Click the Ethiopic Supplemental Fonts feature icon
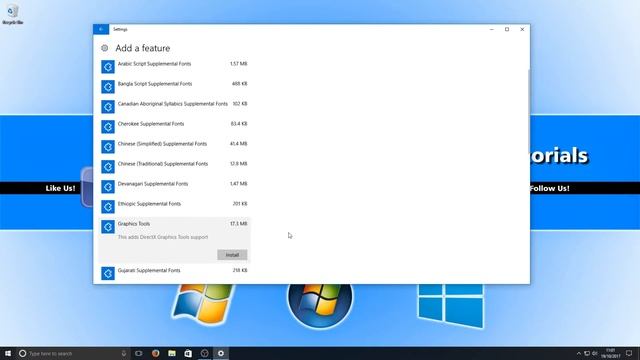 108,207
